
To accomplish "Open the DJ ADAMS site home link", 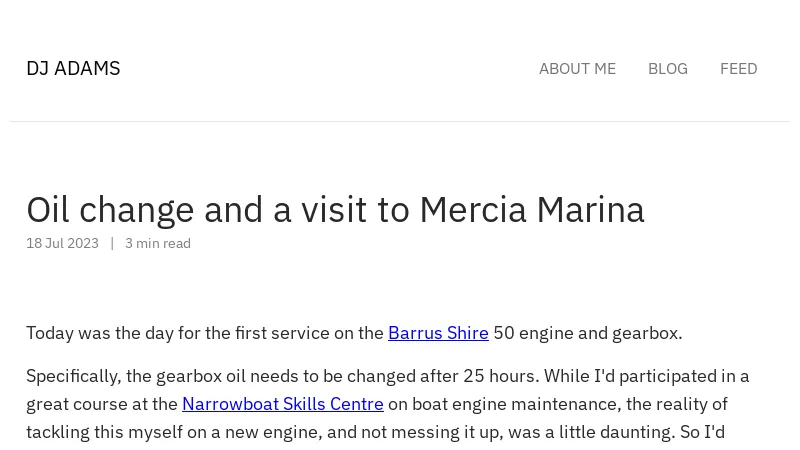I will pyautogui.click(x=73, y=68).
